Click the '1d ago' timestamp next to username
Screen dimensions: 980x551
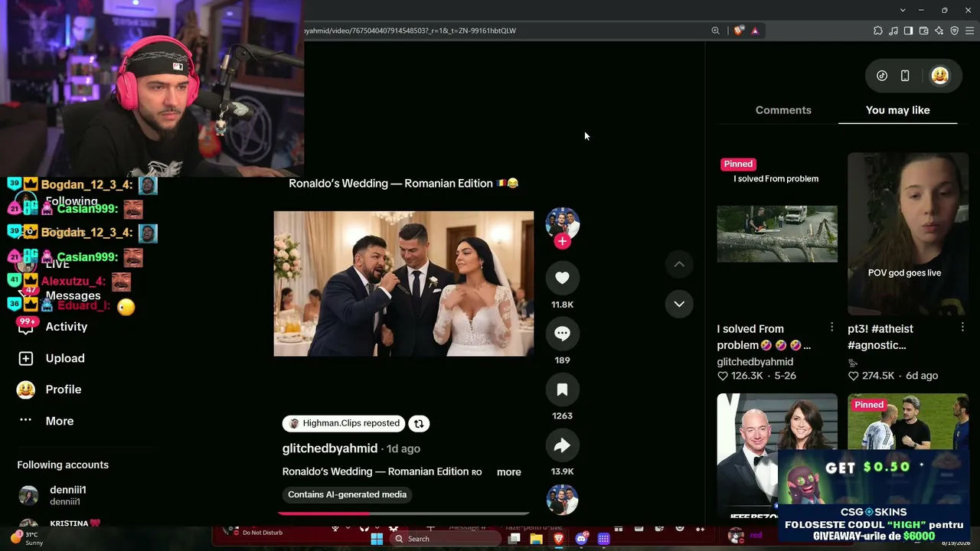(403, 448)
